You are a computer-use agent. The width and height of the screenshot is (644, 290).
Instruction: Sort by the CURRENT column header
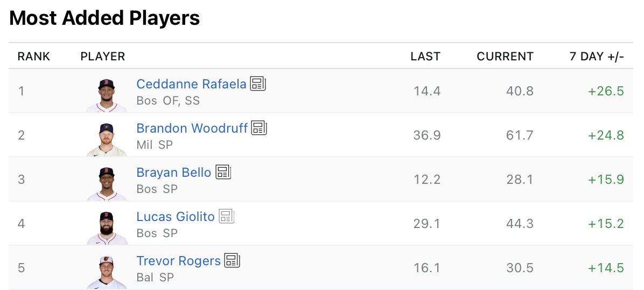click(x=505, y=57)
